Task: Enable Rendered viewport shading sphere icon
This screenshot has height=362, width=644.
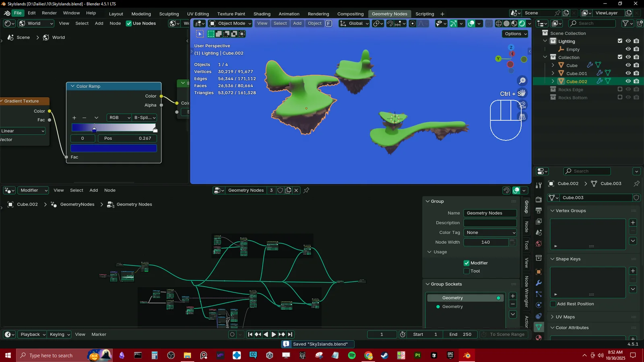Action: (x=522, y=23)
